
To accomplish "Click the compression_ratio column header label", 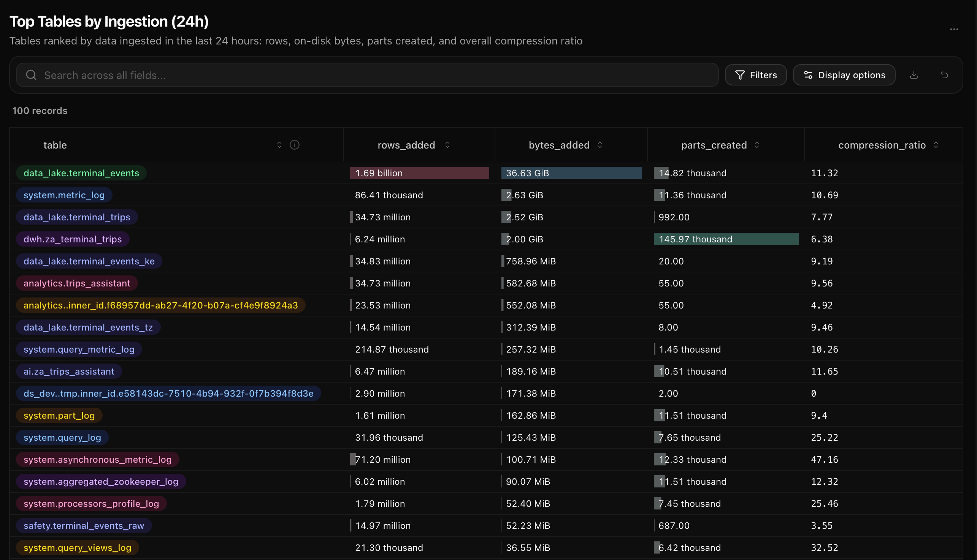I will point(882,145).
